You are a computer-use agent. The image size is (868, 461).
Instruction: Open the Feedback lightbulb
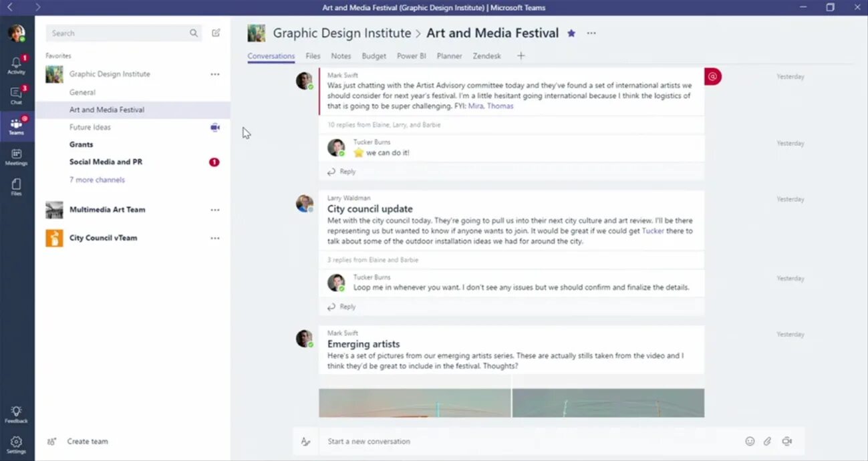(x=17, y=414)
